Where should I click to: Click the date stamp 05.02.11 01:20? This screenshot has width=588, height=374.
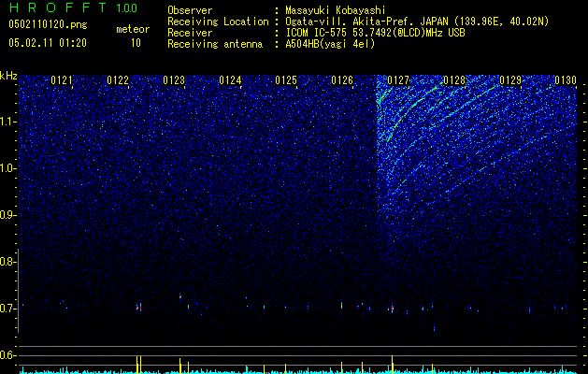click(48, 43)
